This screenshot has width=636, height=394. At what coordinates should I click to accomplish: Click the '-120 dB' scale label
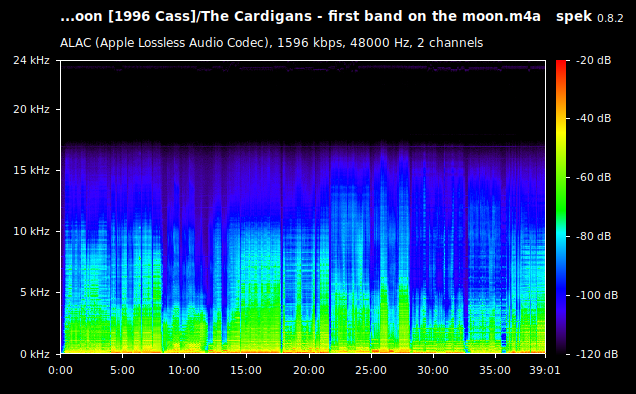597,354
